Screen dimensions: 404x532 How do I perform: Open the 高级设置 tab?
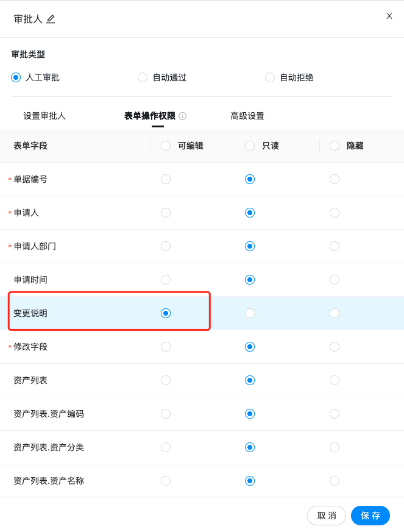[x=247, y=116]
